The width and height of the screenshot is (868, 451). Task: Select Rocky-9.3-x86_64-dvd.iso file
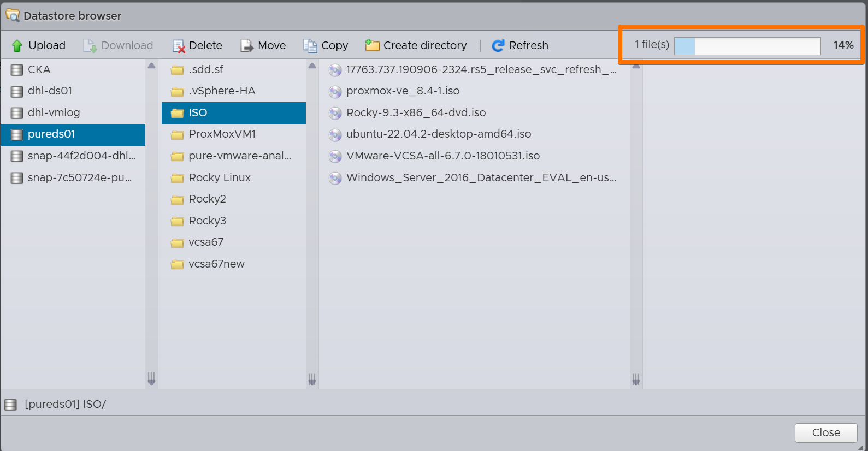coord(416,113)
